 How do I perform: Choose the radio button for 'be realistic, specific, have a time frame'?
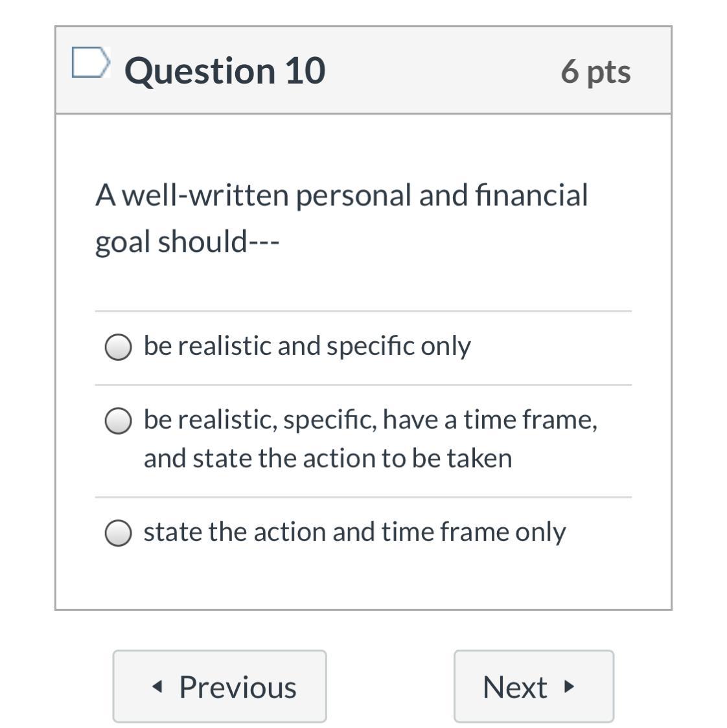(x=119, y=421)
